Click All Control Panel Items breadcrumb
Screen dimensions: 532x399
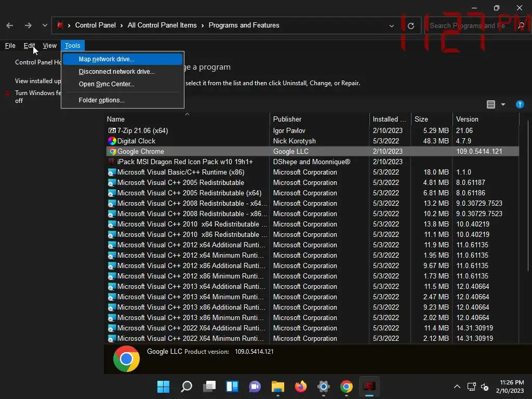point(162,25)
